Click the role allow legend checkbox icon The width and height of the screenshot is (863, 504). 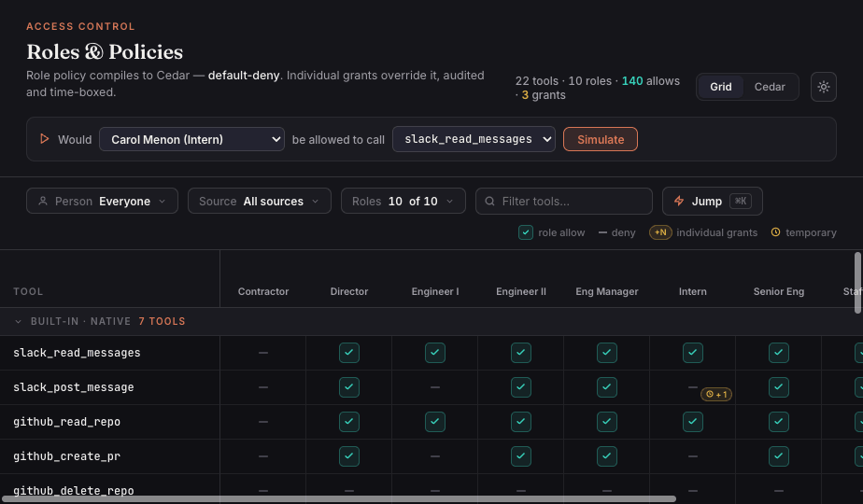click(x=526, y=232)
